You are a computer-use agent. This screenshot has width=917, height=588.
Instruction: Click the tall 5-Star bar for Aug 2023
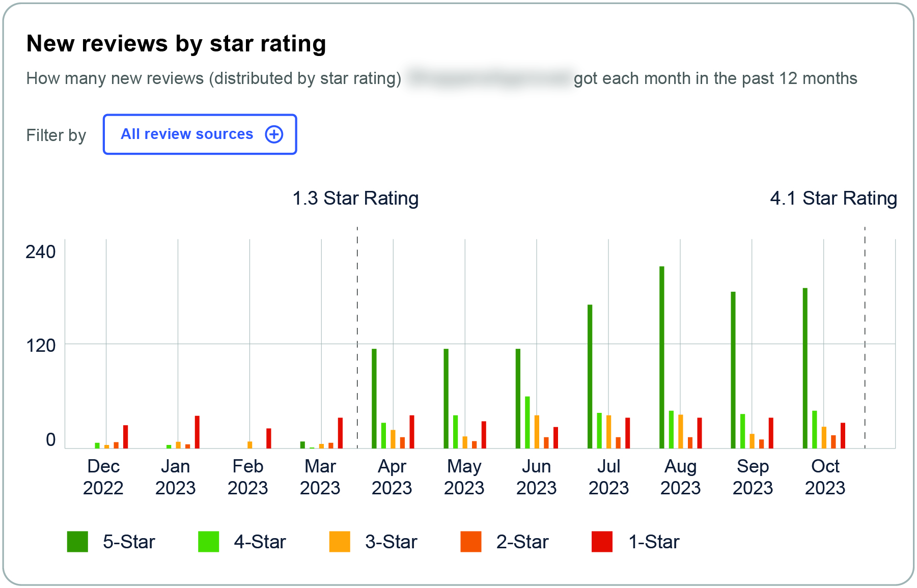[x=661, y=356]
